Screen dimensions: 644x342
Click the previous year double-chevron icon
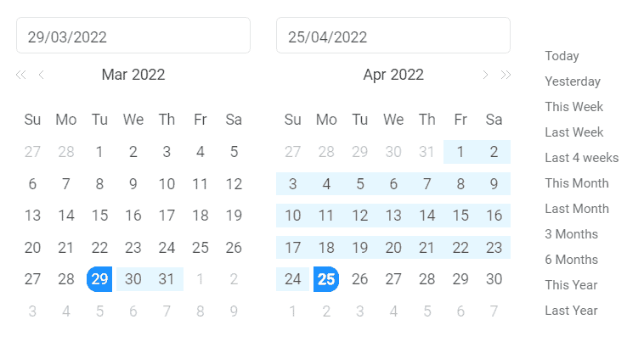[21, 75]
